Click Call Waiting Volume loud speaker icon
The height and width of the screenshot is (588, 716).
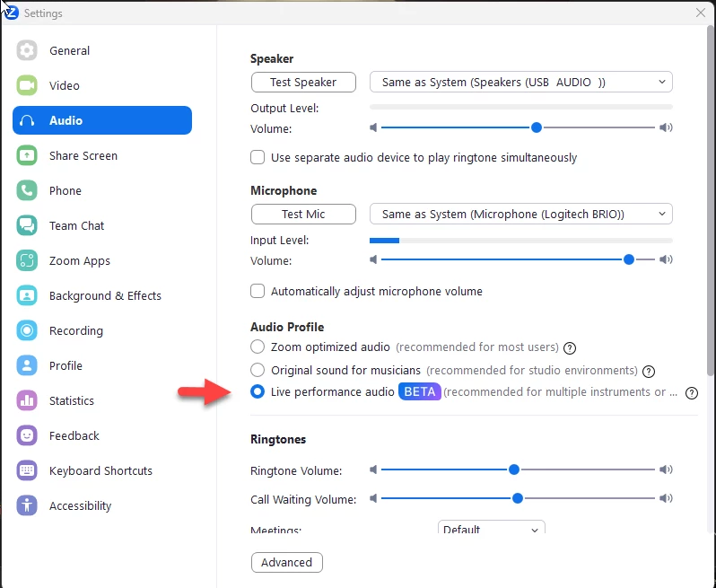666,498
